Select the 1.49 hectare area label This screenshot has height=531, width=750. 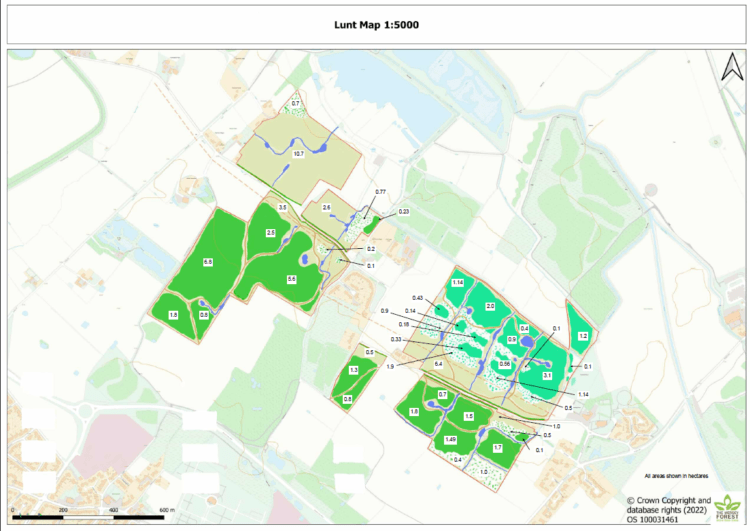[451, 439]
